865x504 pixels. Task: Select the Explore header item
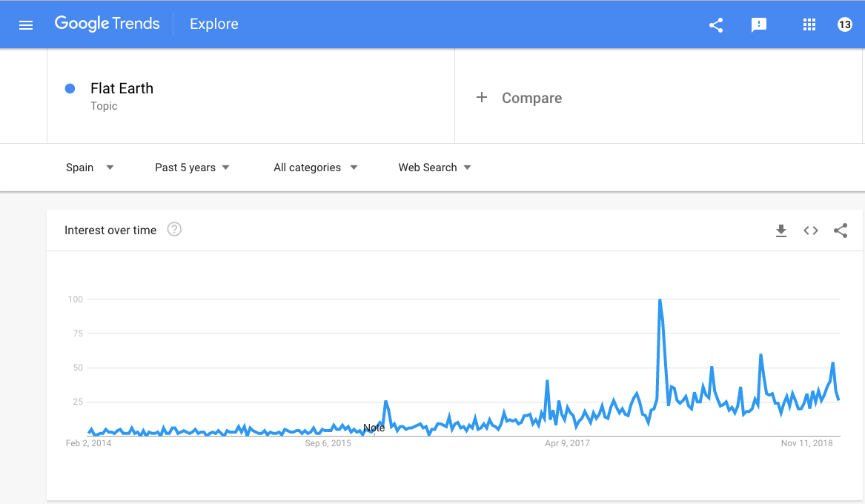pos(214,24)
